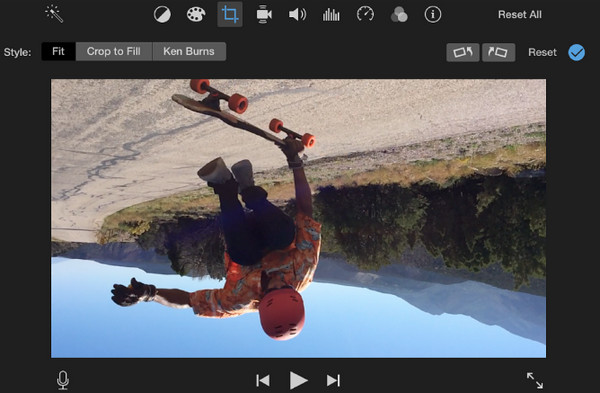The image size is (600, 393).
Task: Open the color correction palette
Action: click(196, 15)
